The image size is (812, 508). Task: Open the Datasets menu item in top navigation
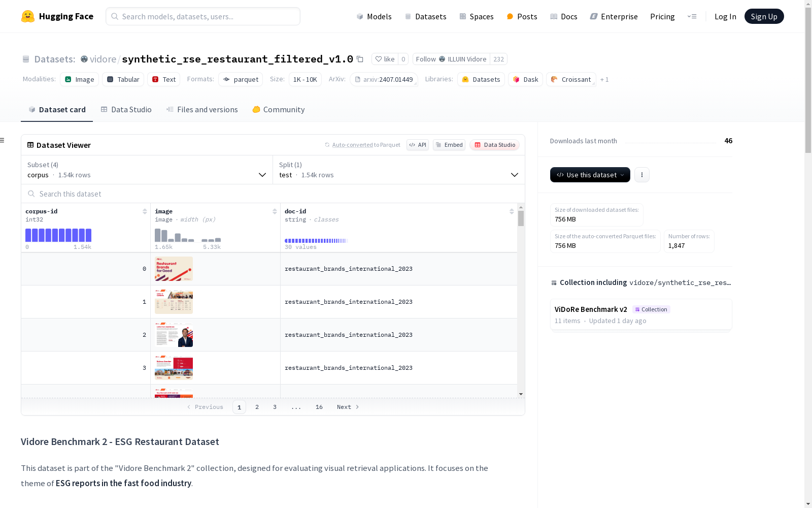pyautogui.click(x=425, y=16)
